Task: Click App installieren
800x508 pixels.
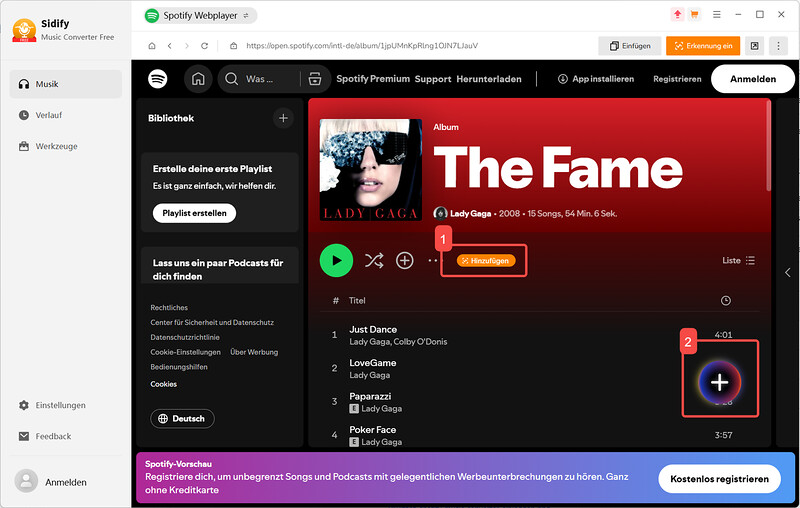Action: pos(596,79)
